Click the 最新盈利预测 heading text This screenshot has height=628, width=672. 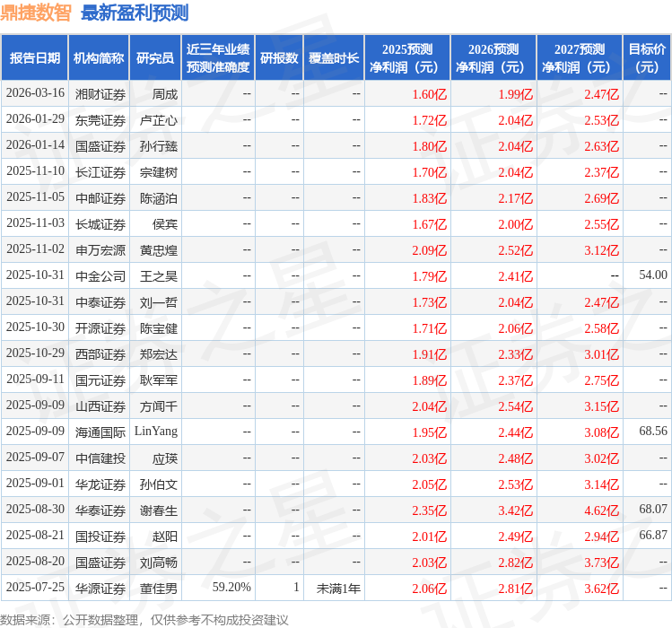click(x=135, y=13)
